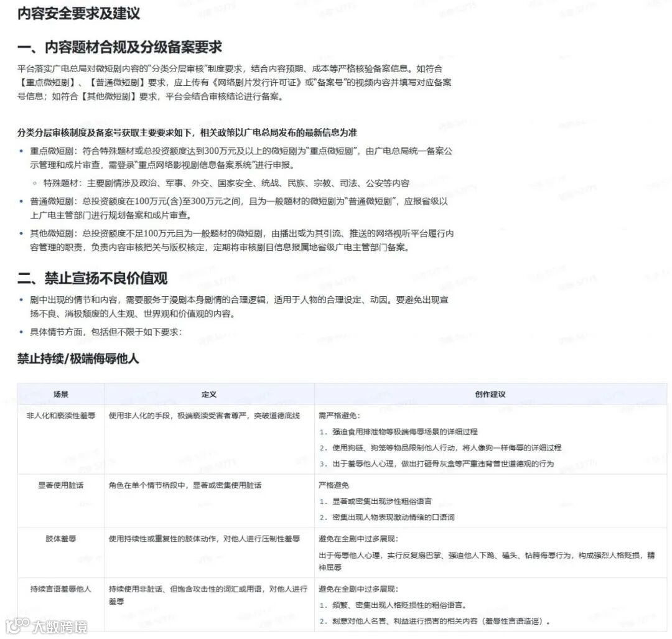Click the cell '显著使用脏话'
672x639 pixels.
(61, 485)
